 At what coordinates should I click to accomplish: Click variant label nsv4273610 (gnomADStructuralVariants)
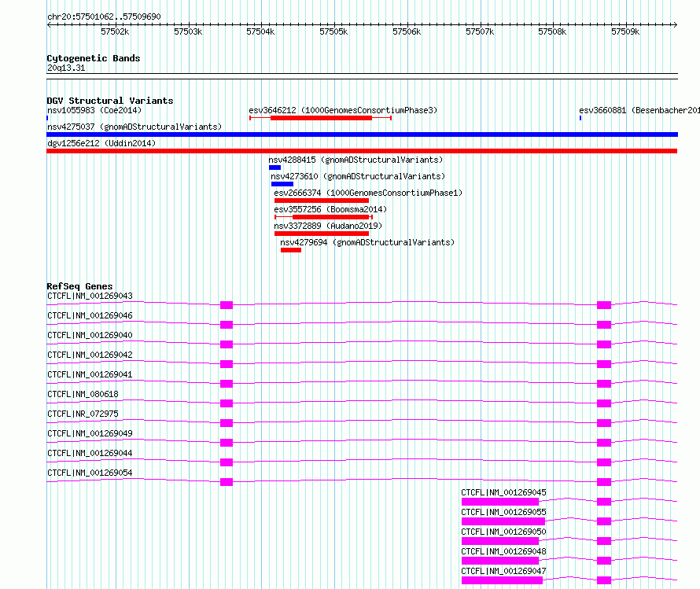pos(358,176)
